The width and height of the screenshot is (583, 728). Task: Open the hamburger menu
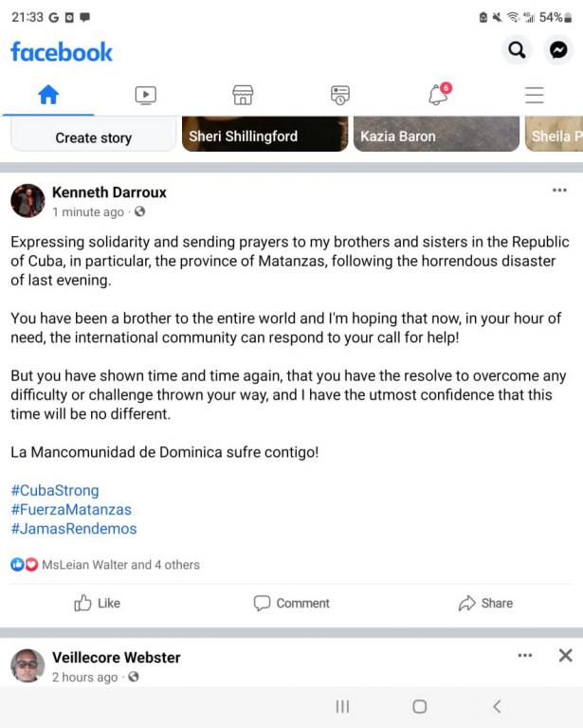[x=535, y=95]
